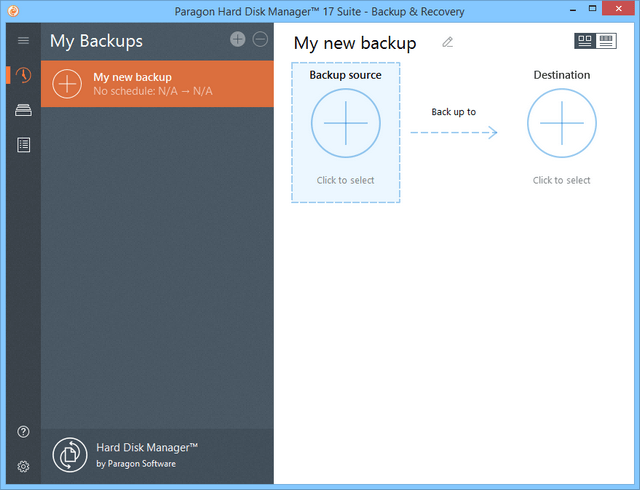Remove the backup using the minus icon
The image size is (640, 490).
point(260,39)
